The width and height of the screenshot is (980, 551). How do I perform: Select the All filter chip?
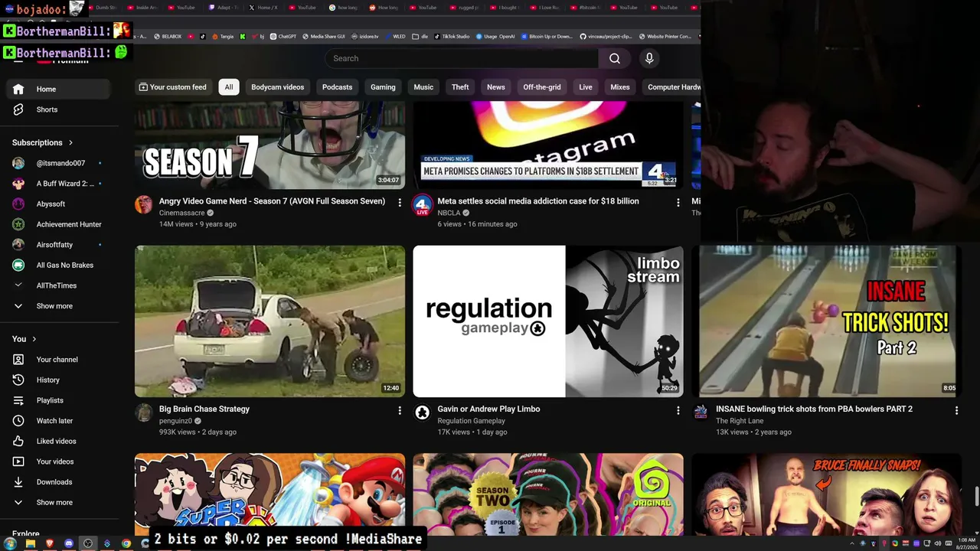[228, 87]
